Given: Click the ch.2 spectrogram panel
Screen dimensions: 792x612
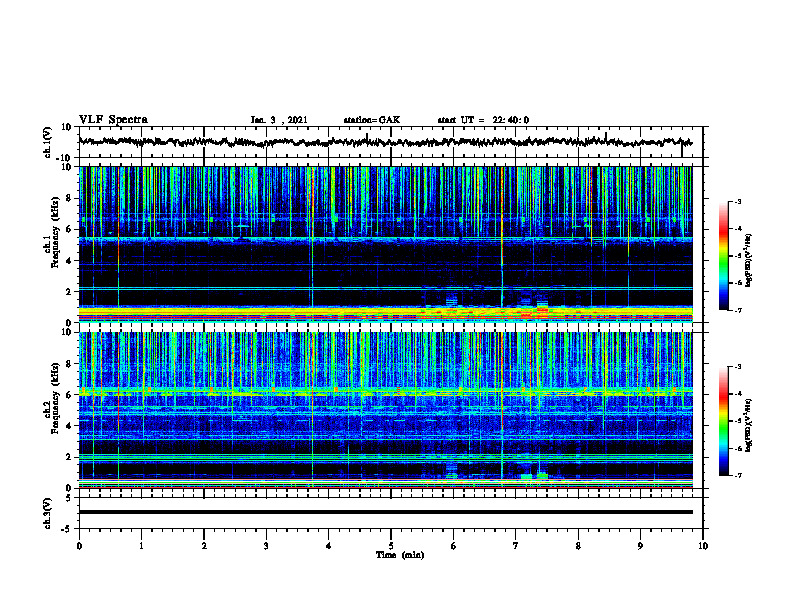Looking at the screenshot, I should [385, 410].
